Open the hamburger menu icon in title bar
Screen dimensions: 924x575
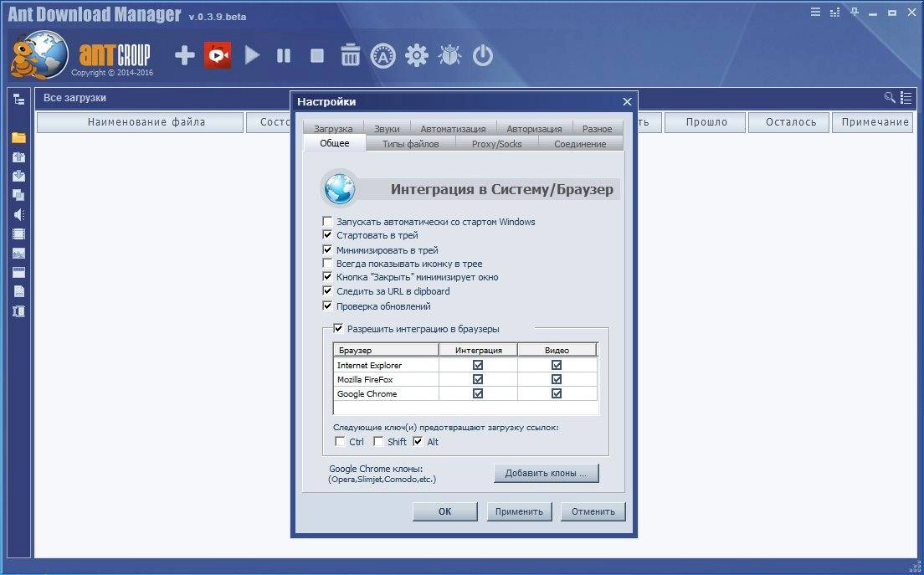point(815,12)
